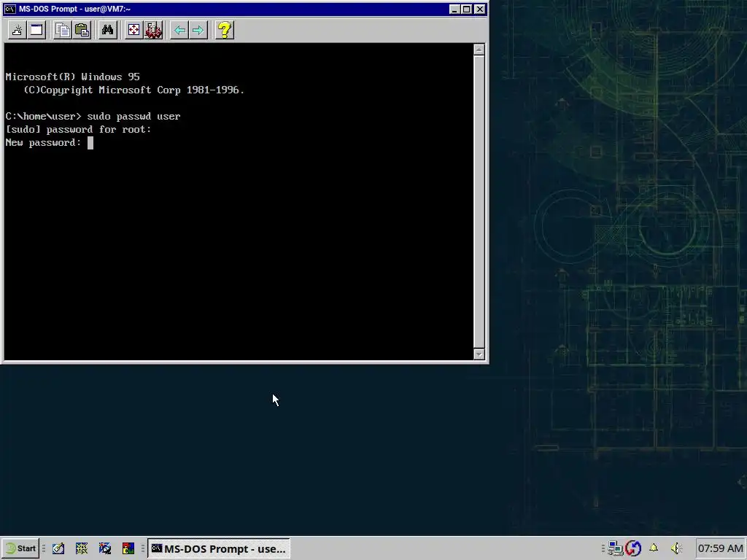Click the Copyright Microsoft Corp 1981-1996 line
Image resolution: width=747 pixels, height=560 pixels.
coord(134,90)
